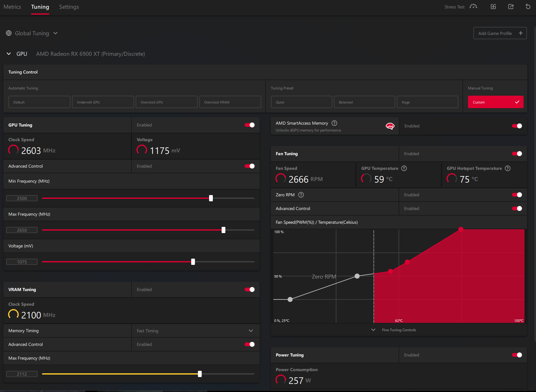Toggle VRAM Advanced Control switch
The width and height of the screenshot is (536, 392).
(250, 344)
